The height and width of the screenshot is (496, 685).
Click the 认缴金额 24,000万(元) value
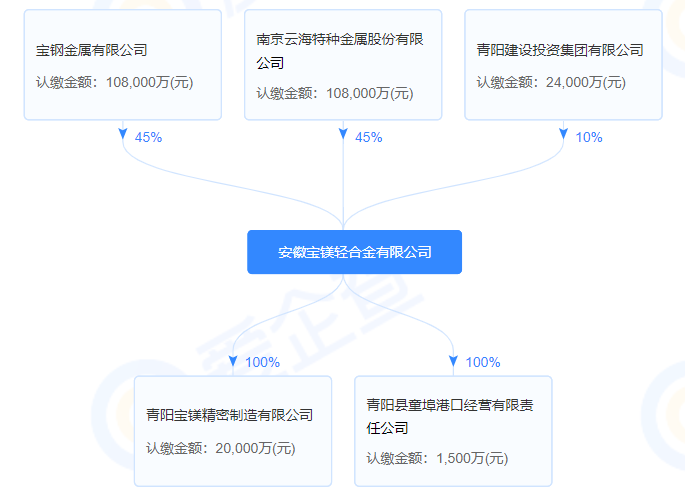point(551,82)
